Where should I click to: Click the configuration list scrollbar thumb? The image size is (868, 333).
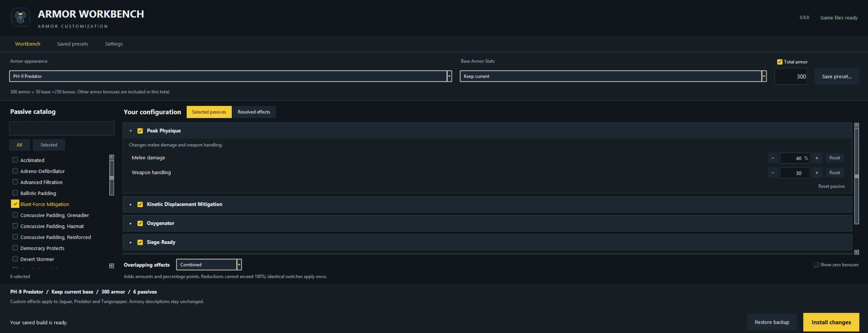pyautogui.click(x=857, y=176)
